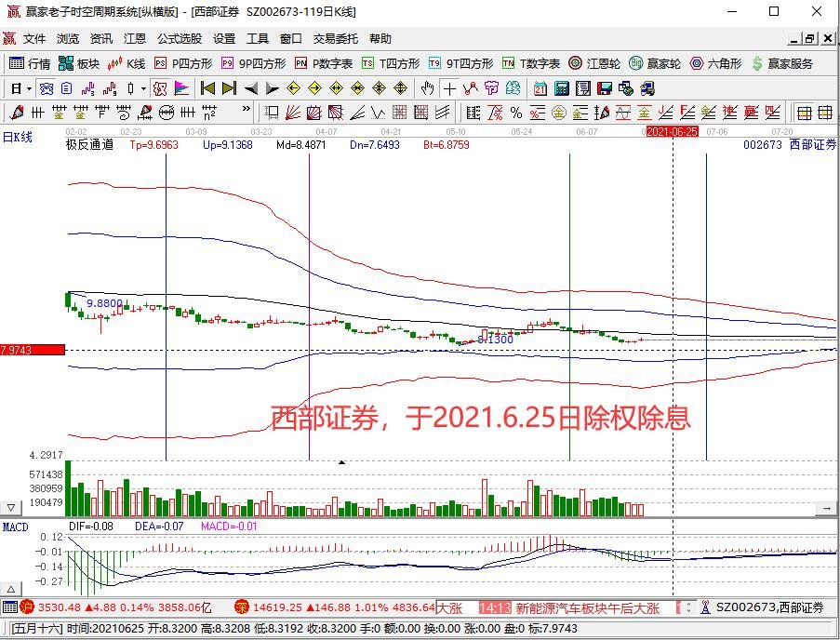The width and height of the screenshot is (840, 640).
Task: Open the 赢家轮 winner wheel icon
Action: [648, 63]
